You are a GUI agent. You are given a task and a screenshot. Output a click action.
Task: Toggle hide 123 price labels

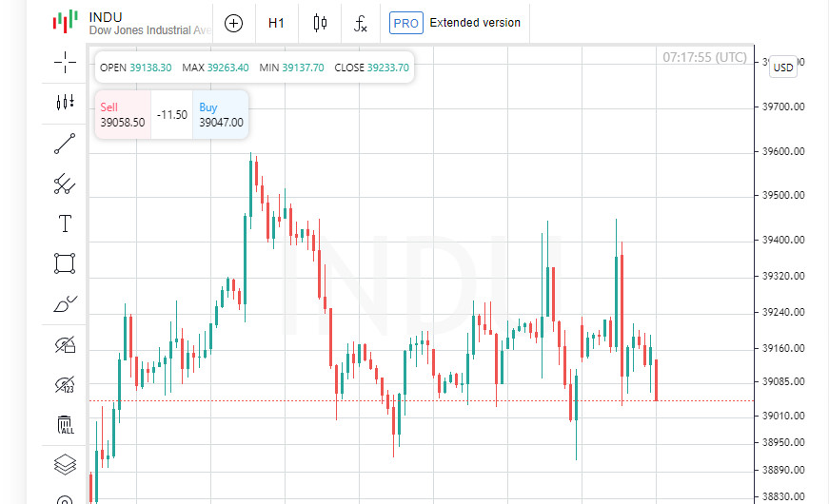[65, 384]
